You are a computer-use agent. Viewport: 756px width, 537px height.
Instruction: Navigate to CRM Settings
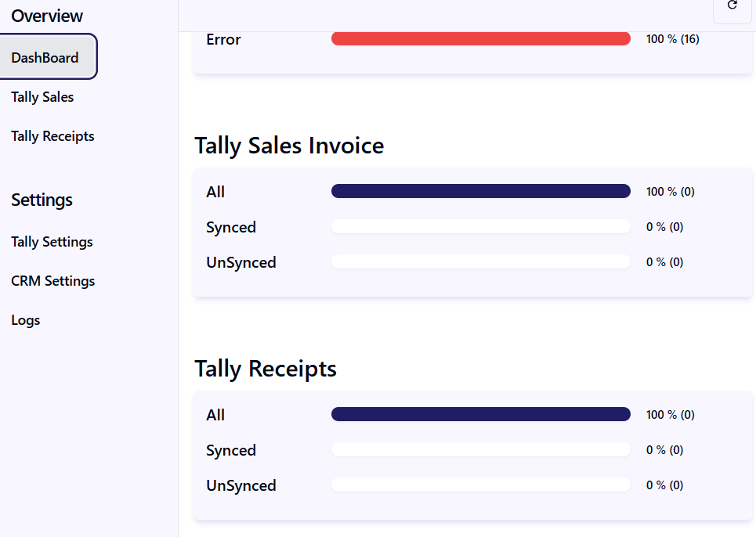52,281
